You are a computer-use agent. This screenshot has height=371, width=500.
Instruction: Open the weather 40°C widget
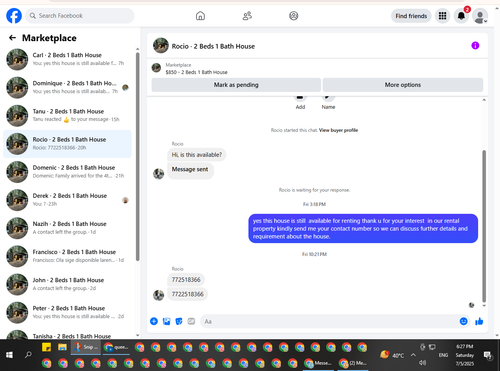[392, 355]
